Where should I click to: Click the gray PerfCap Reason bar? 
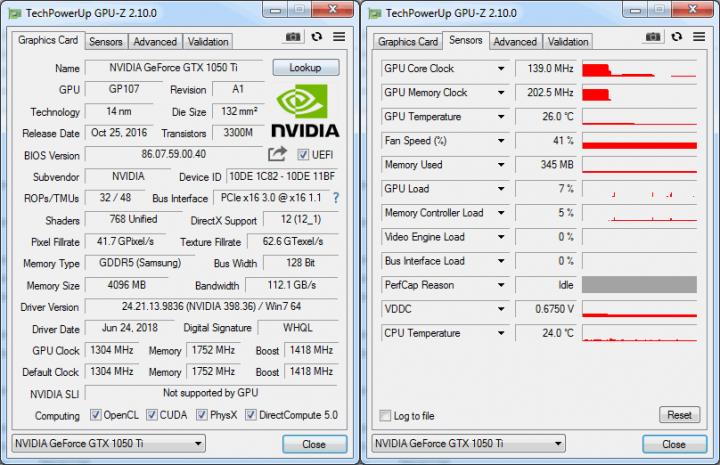[x=640, y=285]
